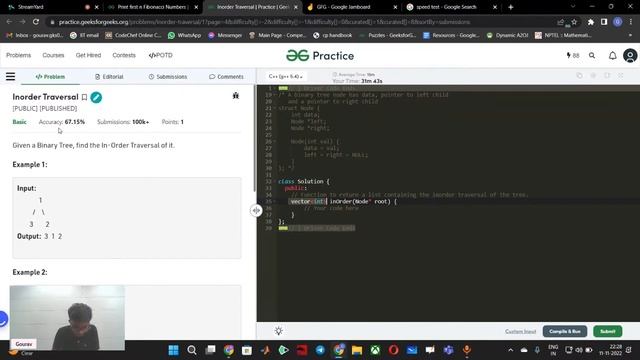Viewport: 640px width, 360px height.
Task: Switch to speed test Google Search tab
Action: pos(451,7)
